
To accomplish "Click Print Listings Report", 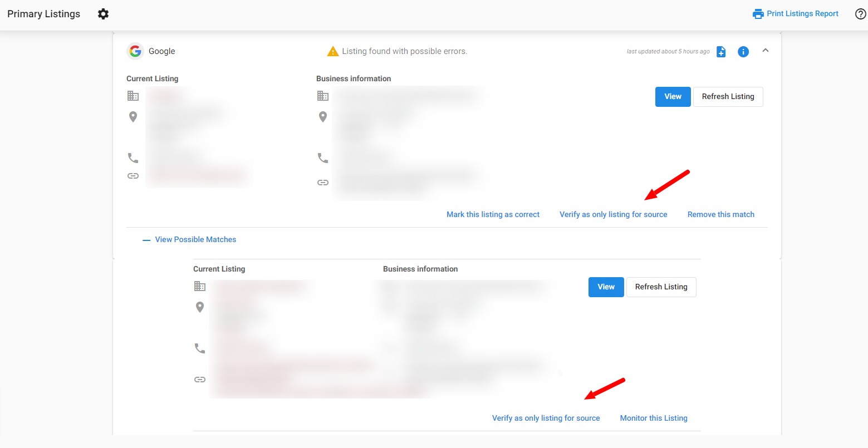I will [x=802, y=13].
